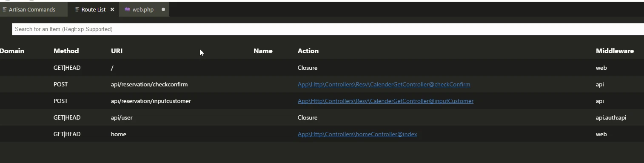Click api middleware in inputcustomer row
Viewport: 644px width, 163px height.
600,101
